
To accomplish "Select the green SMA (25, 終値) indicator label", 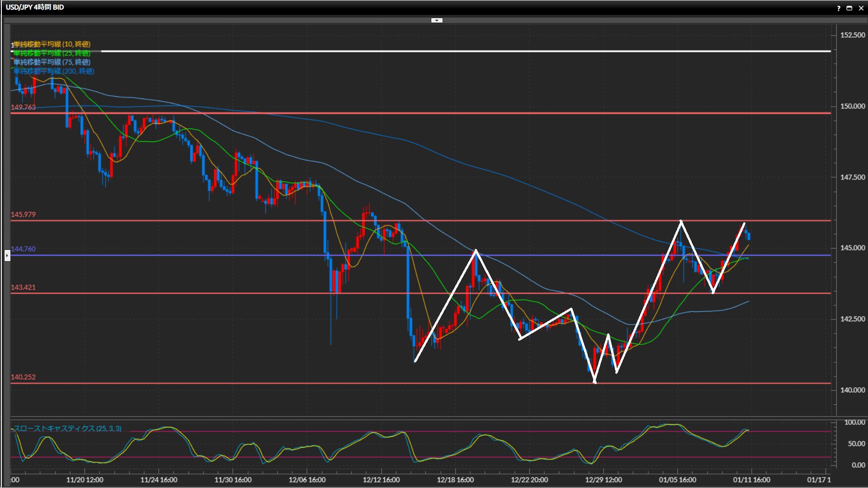I will click(52, 53).
